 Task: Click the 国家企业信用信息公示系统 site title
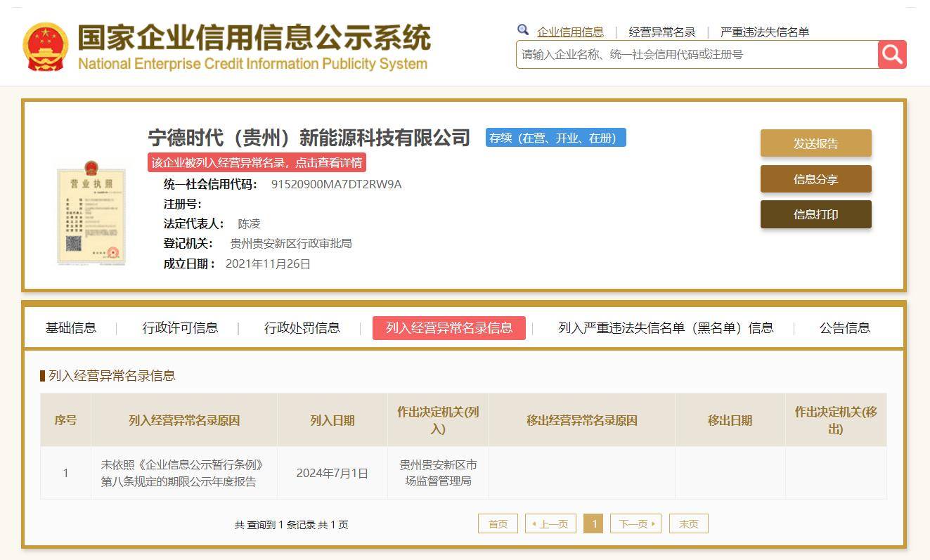coord(254,37)
